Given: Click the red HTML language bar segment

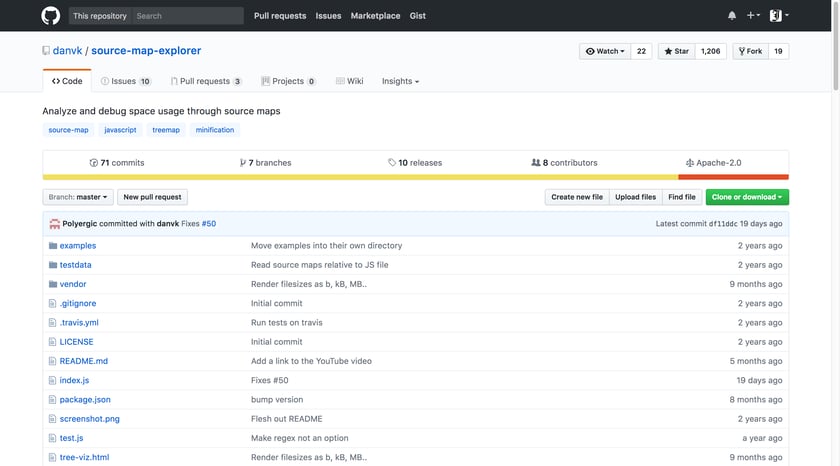Looking at the screenshot, I should [733, 177].
